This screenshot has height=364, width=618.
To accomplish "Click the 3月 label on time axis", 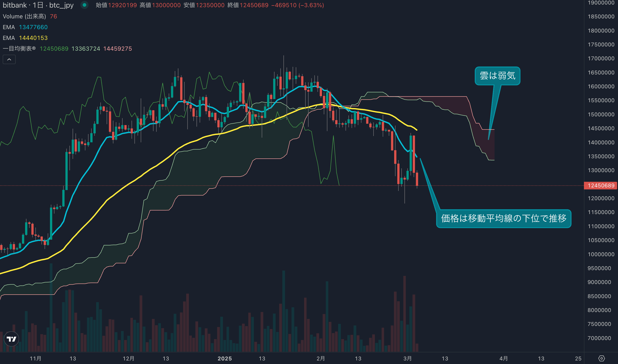I will 408,358.
